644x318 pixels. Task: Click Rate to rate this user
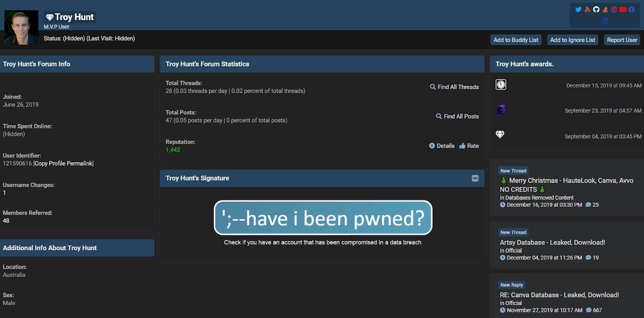point(473,145)
